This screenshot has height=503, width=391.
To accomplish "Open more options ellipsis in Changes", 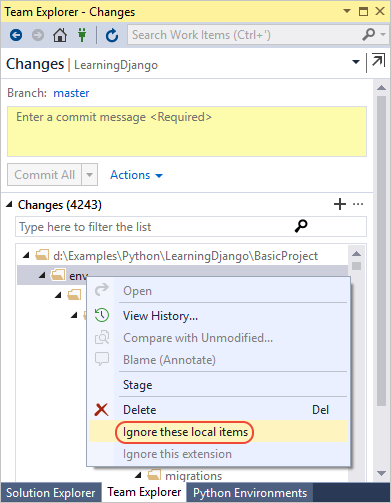I will click(358, 204).
